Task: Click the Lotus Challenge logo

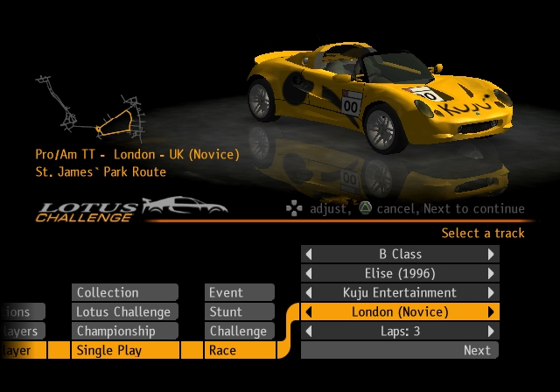Action: [x=131, y=210]
